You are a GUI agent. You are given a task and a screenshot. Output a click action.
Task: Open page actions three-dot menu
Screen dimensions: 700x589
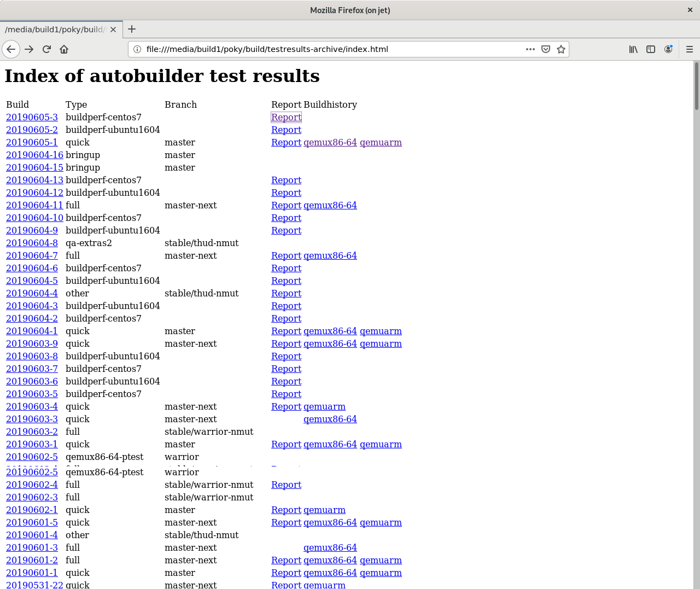[x=530, y=49]
